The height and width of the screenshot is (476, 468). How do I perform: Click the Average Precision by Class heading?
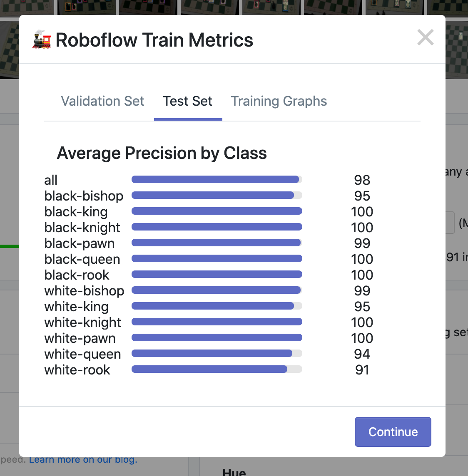coord(162,153)
